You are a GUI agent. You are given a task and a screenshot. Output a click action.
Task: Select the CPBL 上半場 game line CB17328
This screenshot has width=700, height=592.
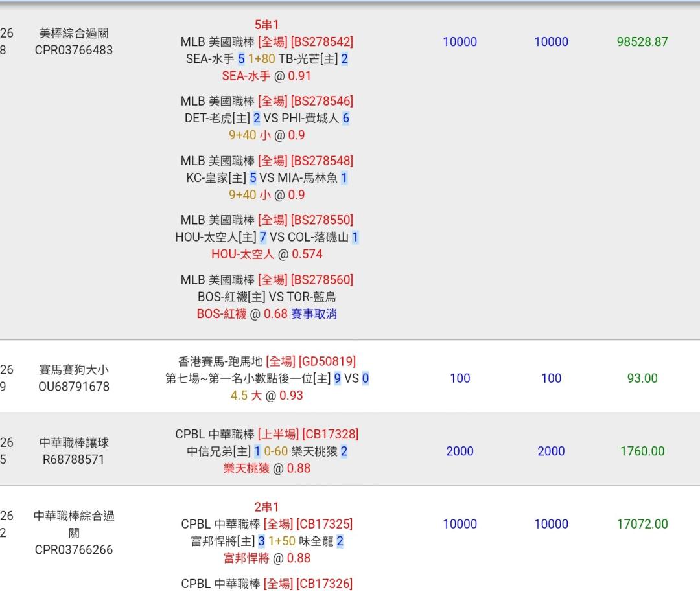tap(266, 434)
